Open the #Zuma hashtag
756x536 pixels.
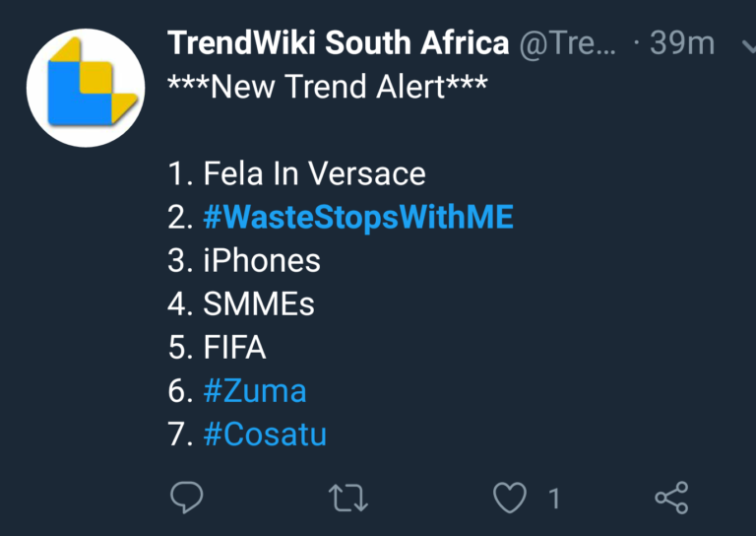[x=255, y=391]
